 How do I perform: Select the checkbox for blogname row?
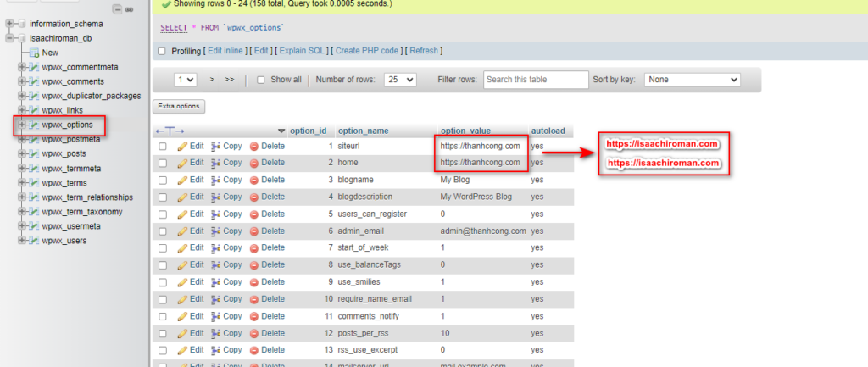(163, 180)
